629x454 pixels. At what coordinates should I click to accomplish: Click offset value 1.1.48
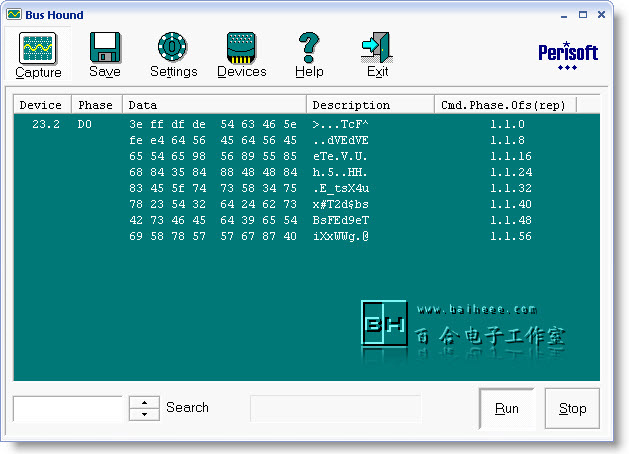coord(511,221)
